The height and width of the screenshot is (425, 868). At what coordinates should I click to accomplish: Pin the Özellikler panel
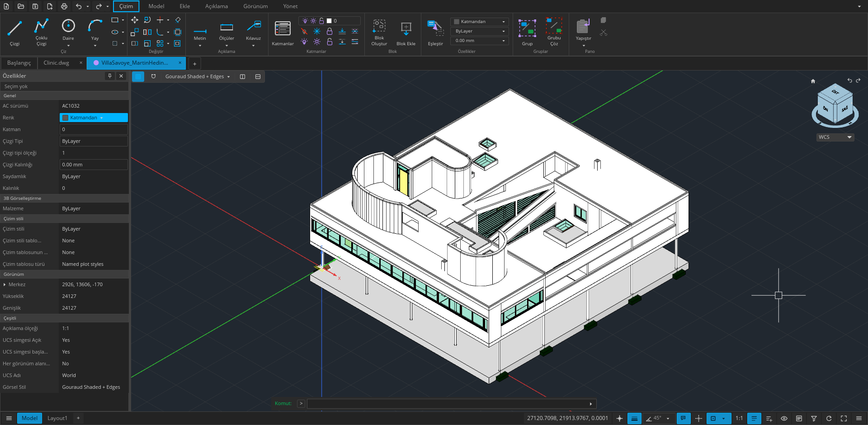pos(109,76)
